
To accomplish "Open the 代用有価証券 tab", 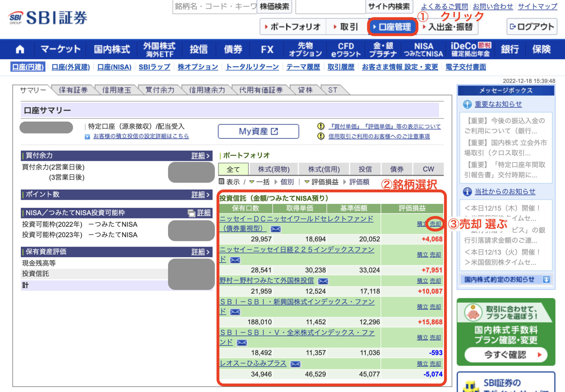I will 261,90.
